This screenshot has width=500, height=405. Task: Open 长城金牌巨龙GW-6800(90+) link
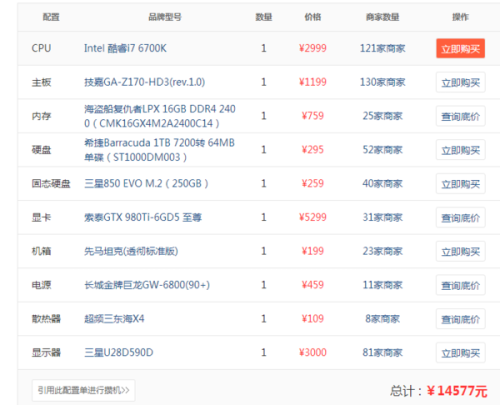point(147,285)
